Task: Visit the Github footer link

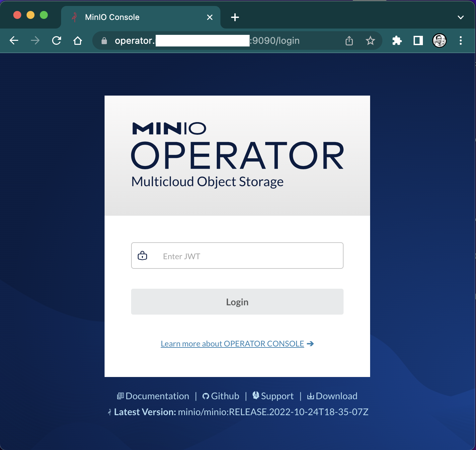Action: pyautogui.click(x=225, y=396)
